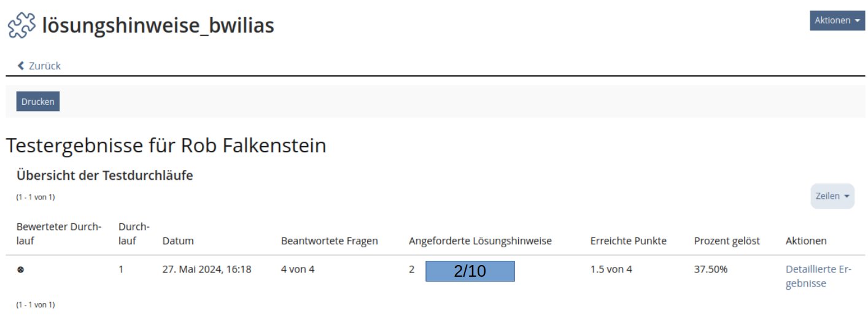Click the Übersicht der Testdurchläufe heading
Viewport: 868px width, 324px height.
click(104, 175)
